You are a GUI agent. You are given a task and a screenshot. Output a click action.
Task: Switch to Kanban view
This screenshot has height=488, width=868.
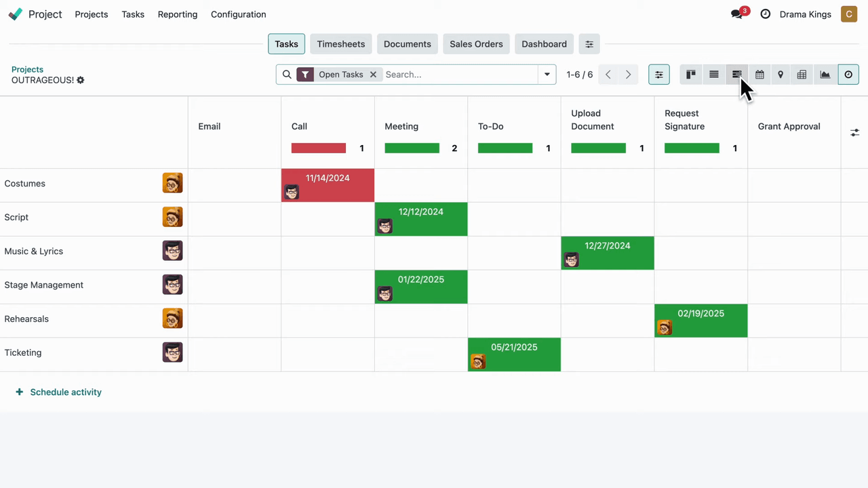[x=690, y=75]
